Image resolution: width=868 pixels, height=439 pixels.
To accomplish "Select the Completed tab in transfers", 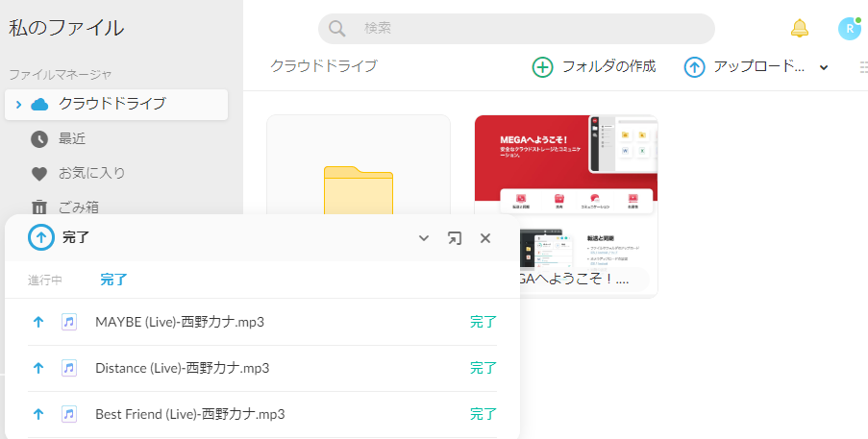I will coord(114,280).
